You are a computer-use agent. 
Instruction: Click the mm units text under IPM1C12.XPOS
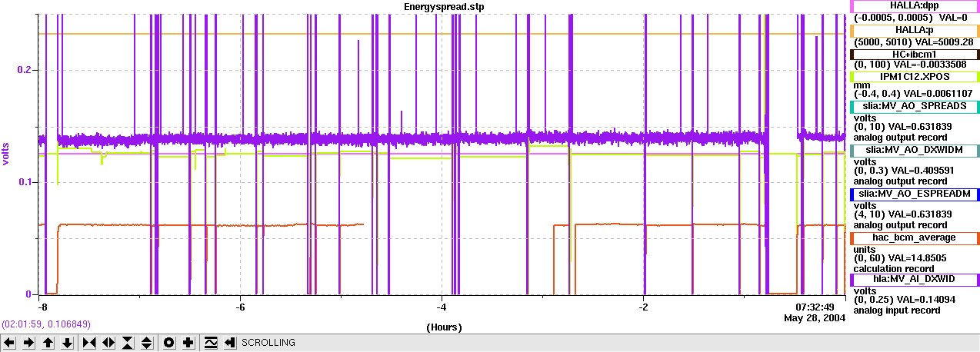tap(862, 85)
